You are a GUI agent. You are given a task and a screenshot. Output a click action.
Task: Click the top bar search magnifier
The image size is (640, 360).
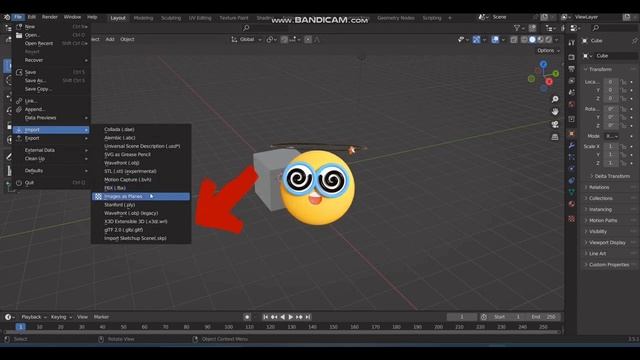pyautogui.click(x=246, y=28)
